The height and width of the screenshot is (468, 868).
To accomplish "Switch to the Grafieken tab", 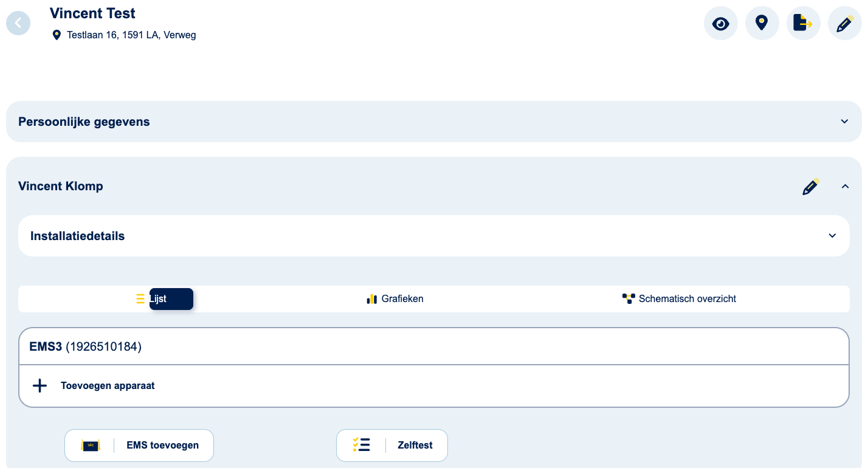I will click(395, 299).
